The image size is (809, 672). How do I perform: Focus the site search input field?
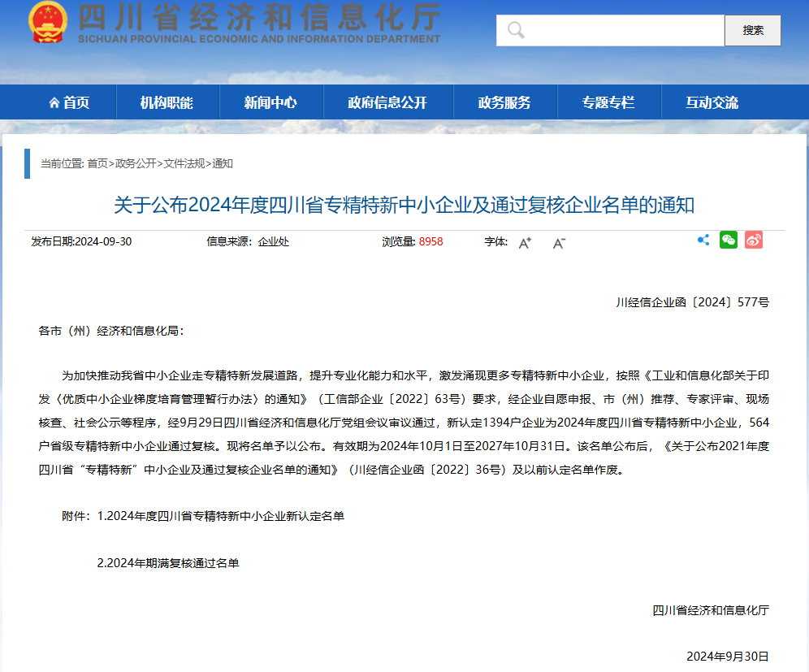621,30
